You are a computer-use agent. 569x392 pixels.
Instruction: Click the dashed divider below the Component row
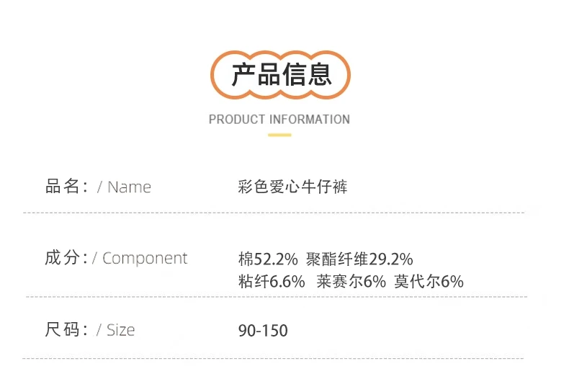(x=277, y=297)
